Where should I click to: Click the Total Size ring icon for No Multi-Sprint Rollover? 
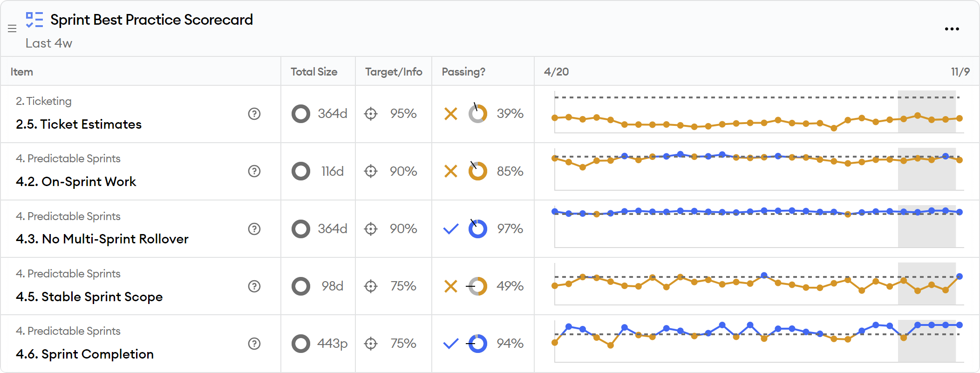tap(300, 229)
